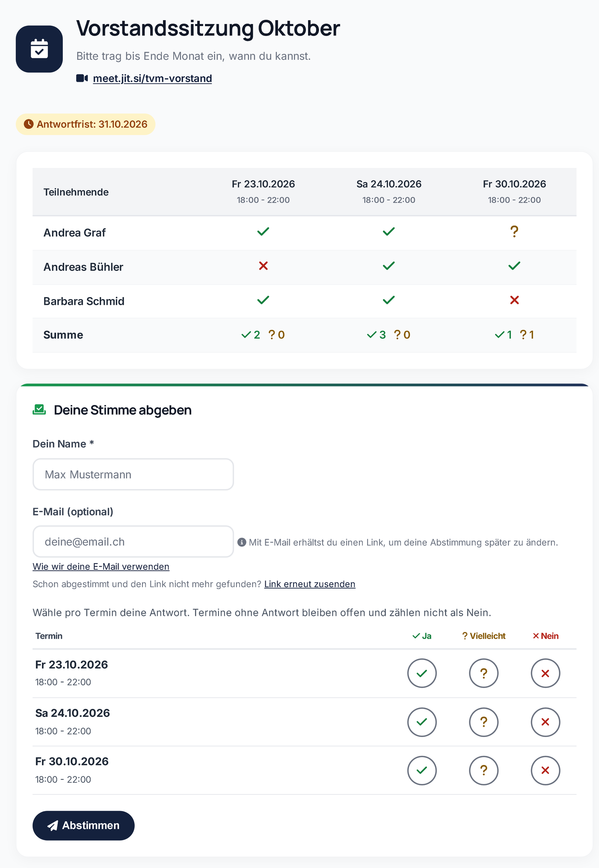Select Nein for Fr 30.10.2026
The image size is (599, 868).
546,770
